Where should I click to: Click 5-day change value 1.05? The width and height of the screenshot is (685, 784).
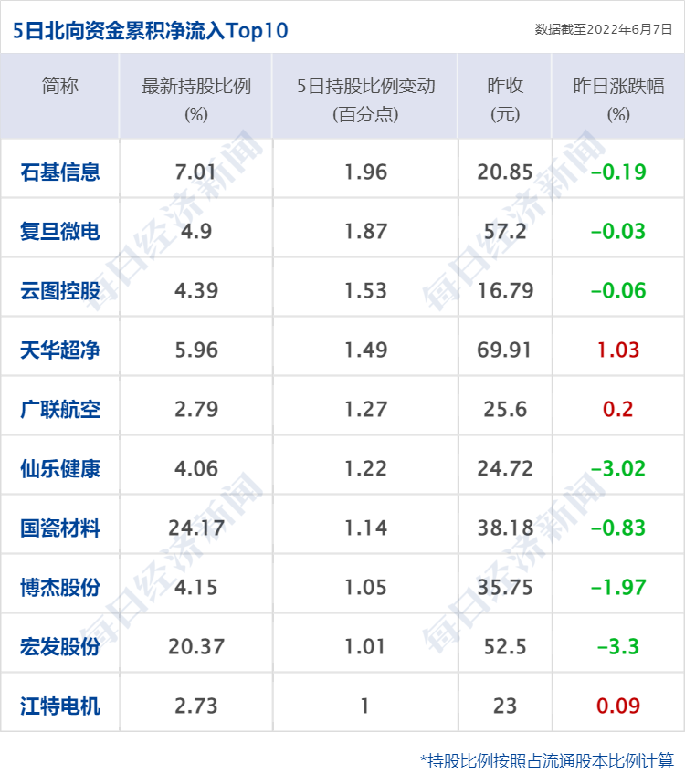pos(365,587)
